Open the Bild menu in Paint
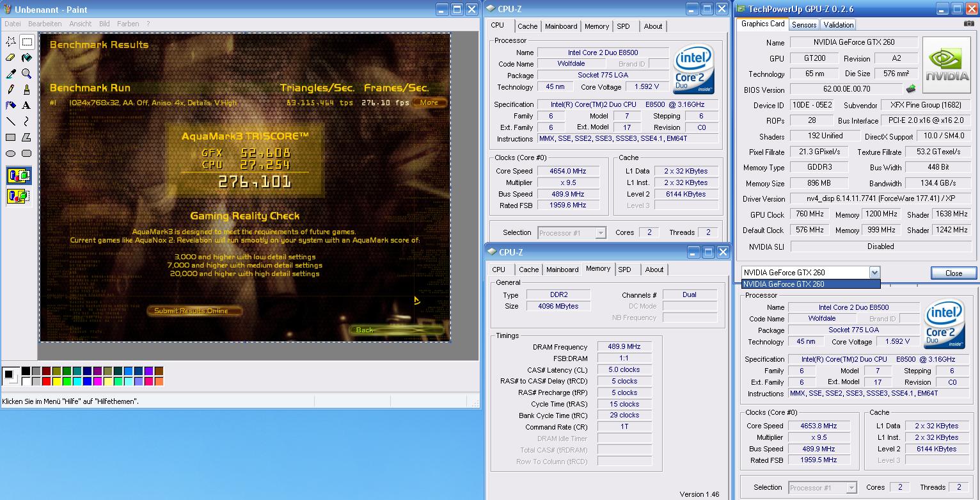 [x=104, y=24]
